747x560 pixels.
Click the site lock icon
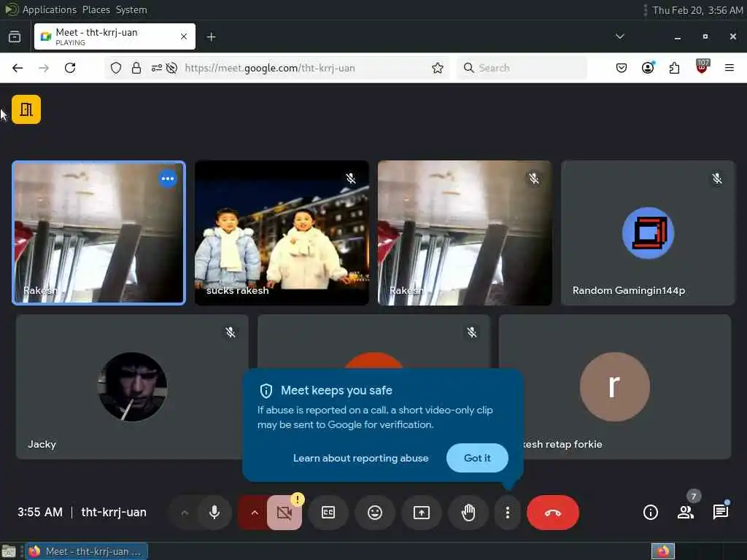[136, 68]
